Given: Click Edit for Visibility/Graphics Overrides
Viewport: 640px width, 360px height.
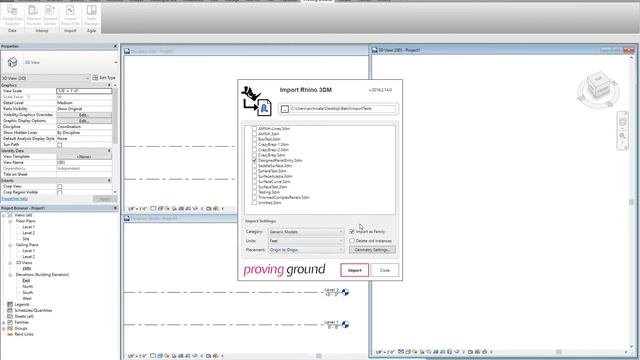Looking at the screenshot, I should coord(84,115).
